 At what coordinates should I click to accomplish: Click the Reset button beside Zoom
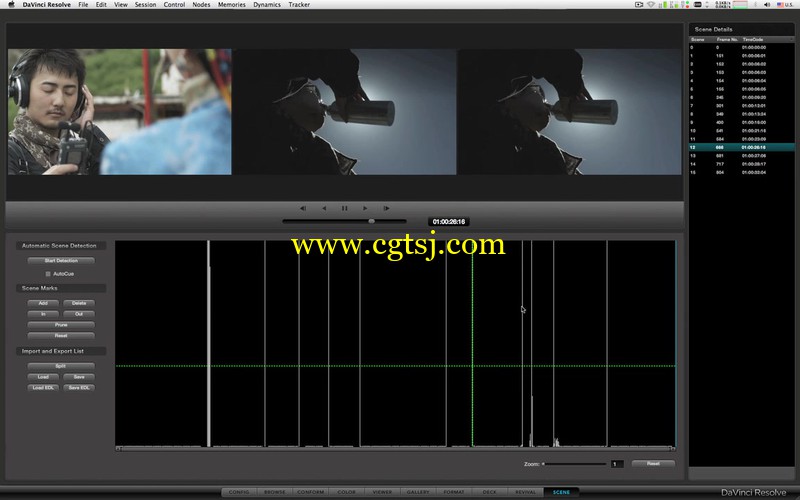(653, 464)
